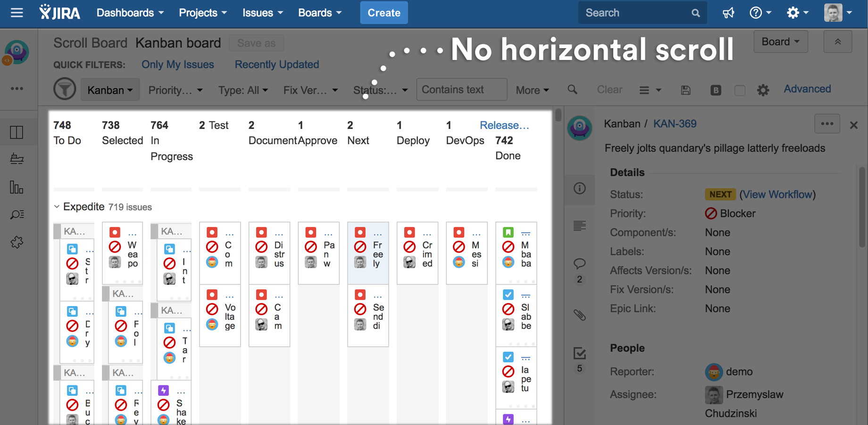Open the Priority filter dropdown
The image size is (868, 425).
coord(175,90)
